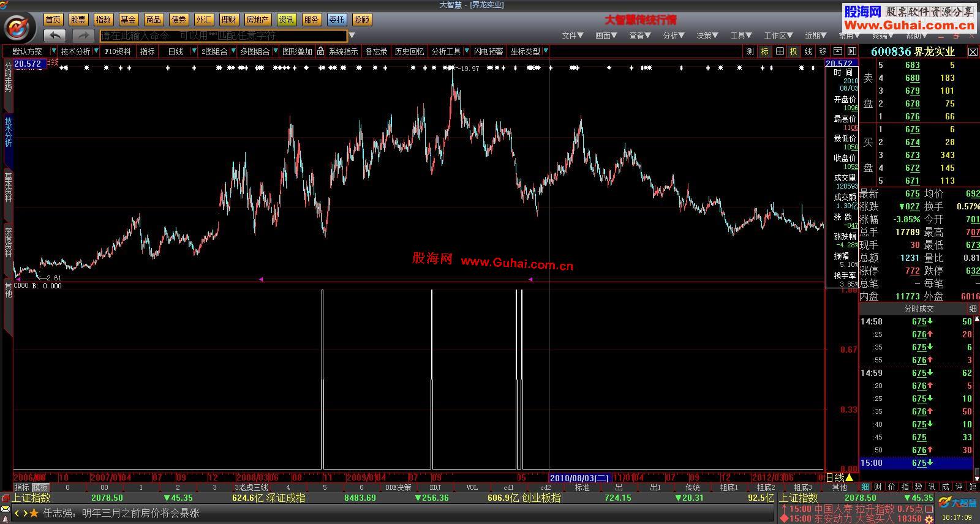
Task: Click the 系统指示 toolbar item
Action: (x=343, y=51)
